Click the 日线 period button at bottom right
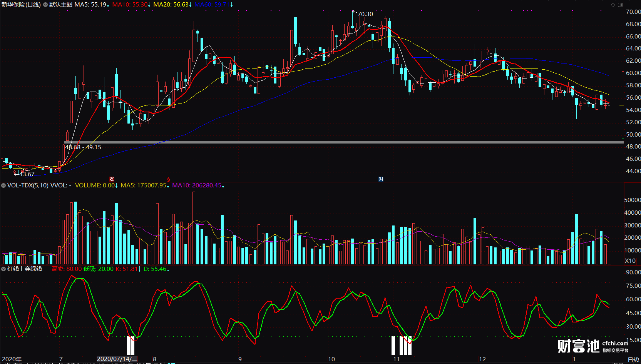Image resolution: width=641 pixels, height=364 pixels. coord(633,360)
